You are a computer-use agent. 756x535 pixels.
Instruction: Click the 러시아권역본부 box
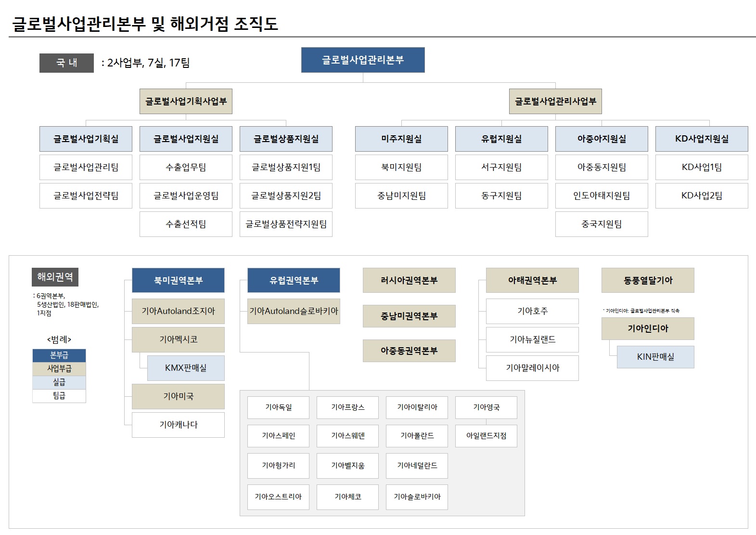[x=409, y=280]
